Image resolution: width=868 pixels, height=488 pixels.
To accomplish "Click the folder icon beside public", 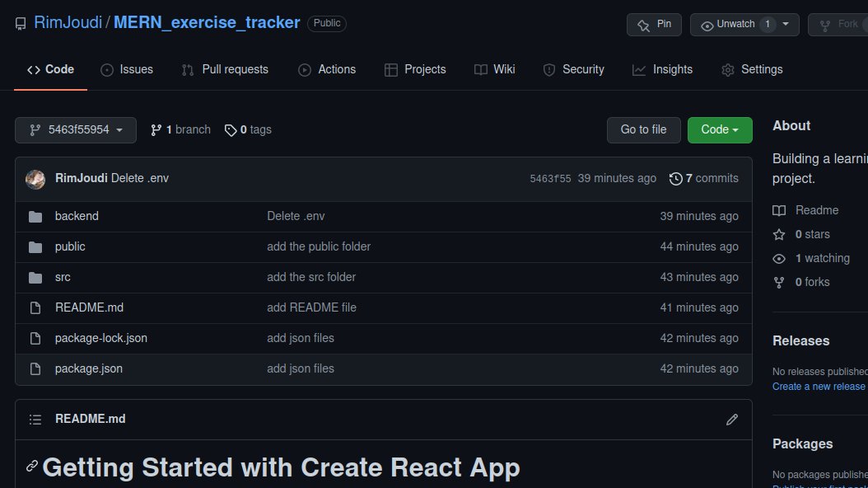I will (x=35, y=247).
